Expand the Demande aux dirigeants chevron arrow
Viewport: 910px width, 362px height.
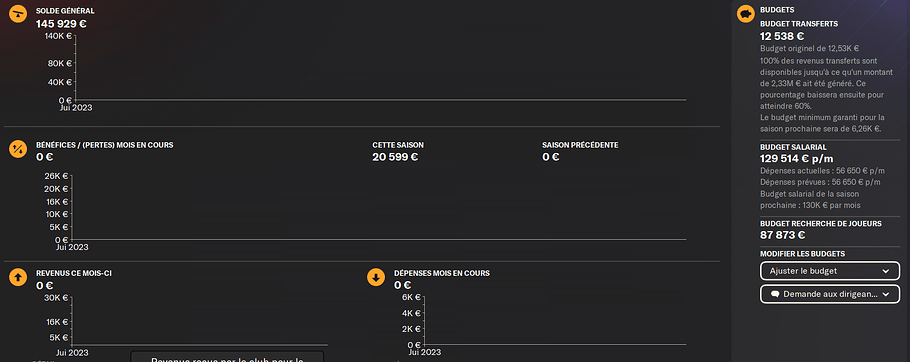tap(886, 294)
